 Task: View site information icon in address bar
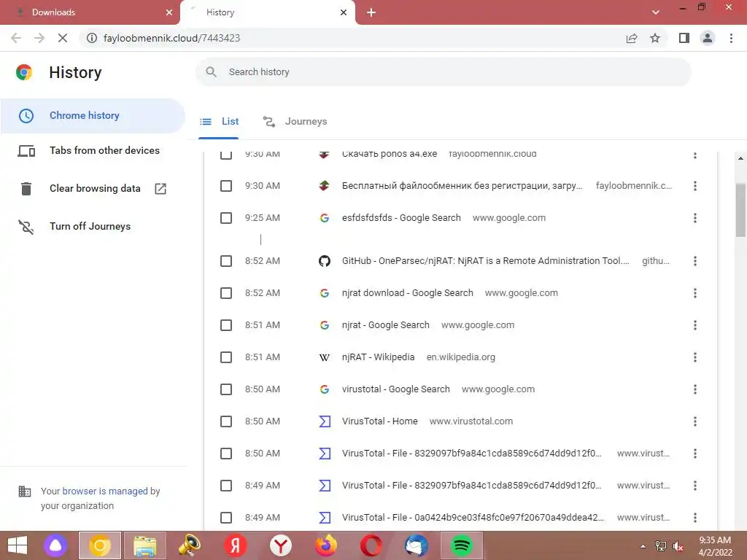point(92,38)
